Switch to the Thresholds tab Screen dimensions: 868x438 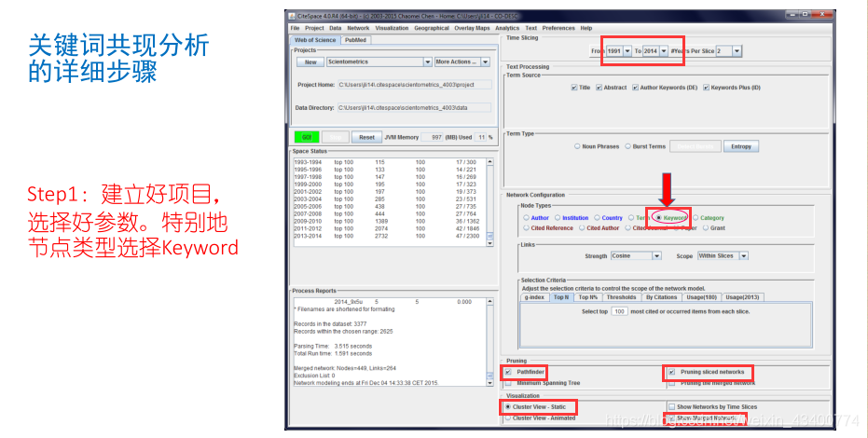click(x=621, y=297)
